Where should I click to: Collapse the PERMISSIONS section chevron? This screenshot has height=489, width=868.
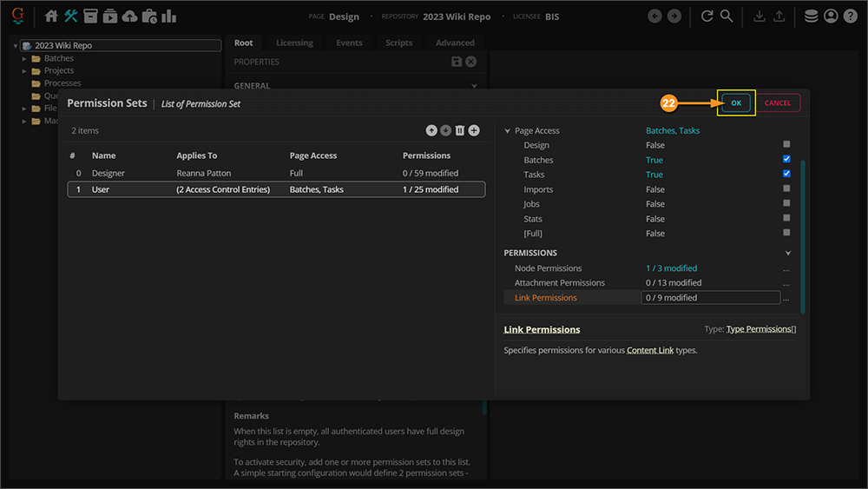point(788,253)
